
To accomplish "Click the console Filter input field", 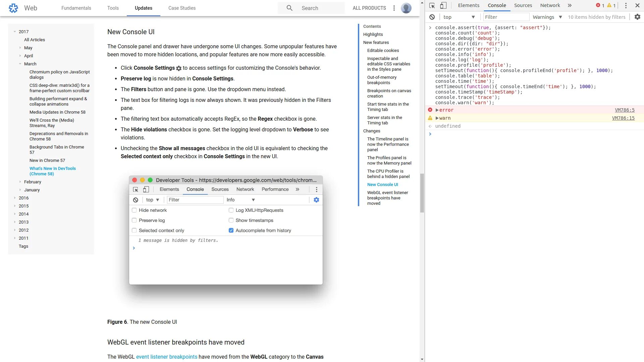I will 506,17.
